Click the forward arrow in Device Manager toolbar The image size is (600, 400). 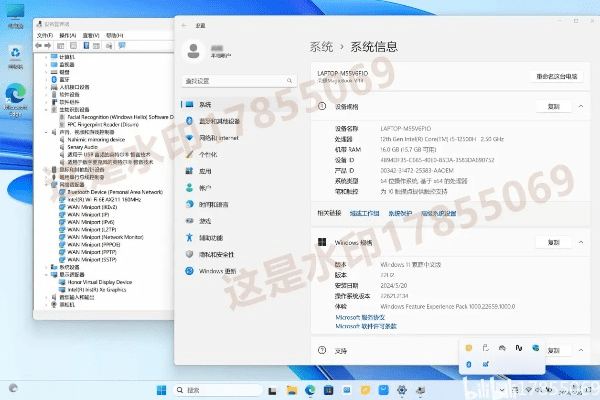[48, 46]
